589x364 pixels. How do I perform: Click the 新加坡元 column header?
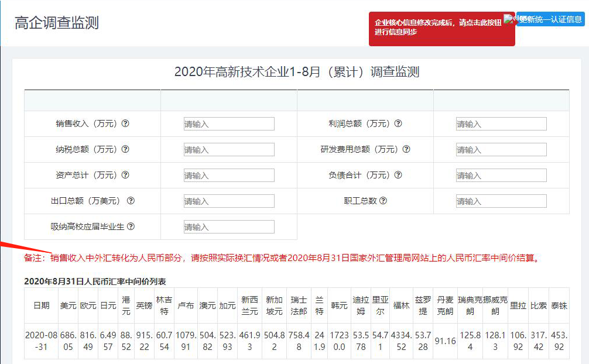click(x=274, y=305)
